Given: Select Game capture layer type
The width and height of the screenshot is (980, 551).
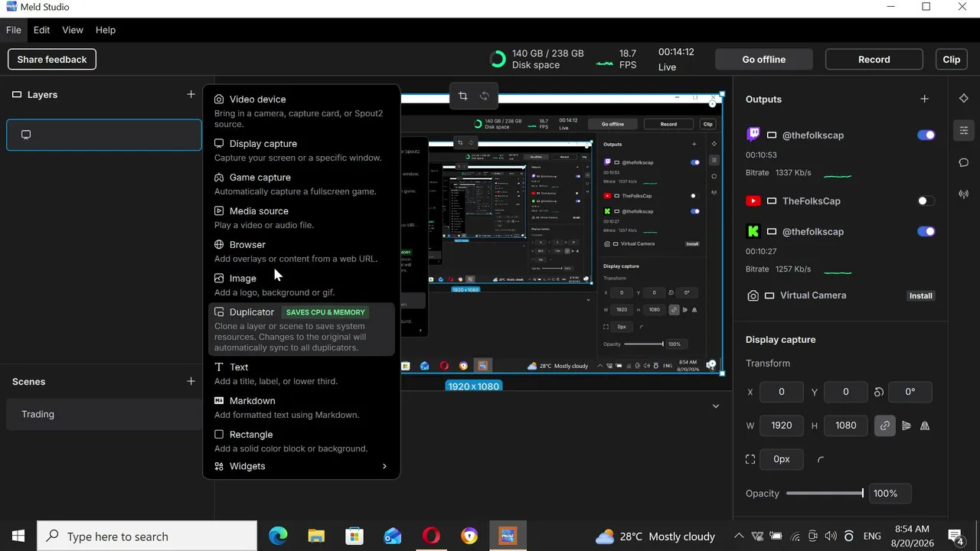Looking at the screenshot, I should point(301,184).
